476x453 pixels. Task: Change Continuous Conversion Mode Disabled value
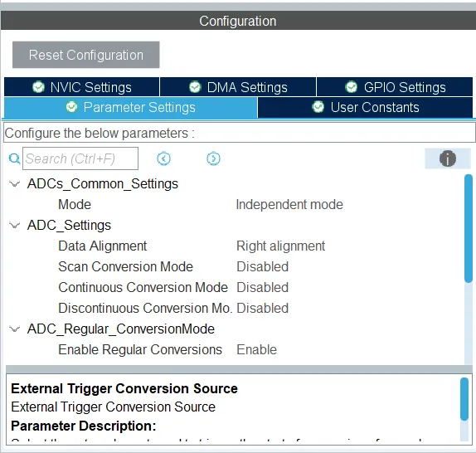click(x=262, y=287)
